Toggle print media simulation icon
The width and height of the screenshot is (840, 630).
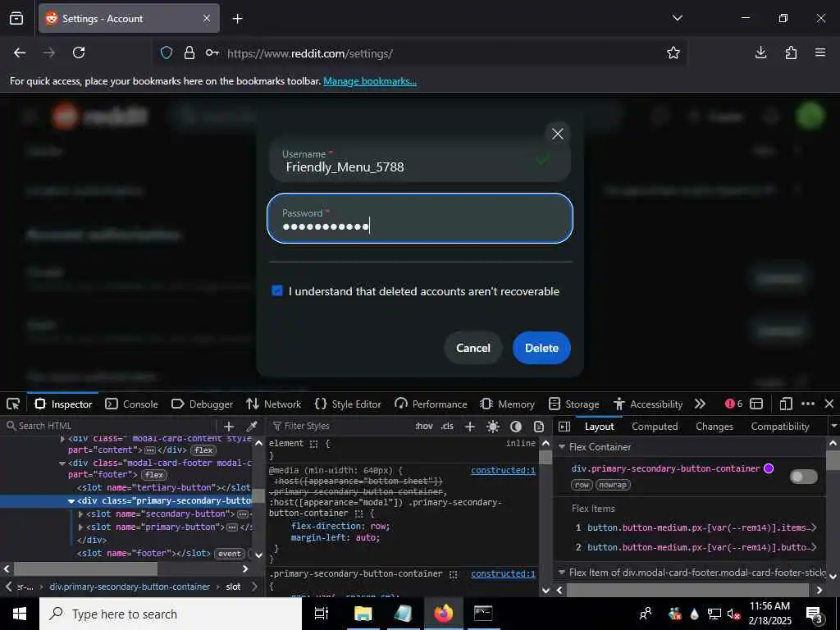[539, 426]
